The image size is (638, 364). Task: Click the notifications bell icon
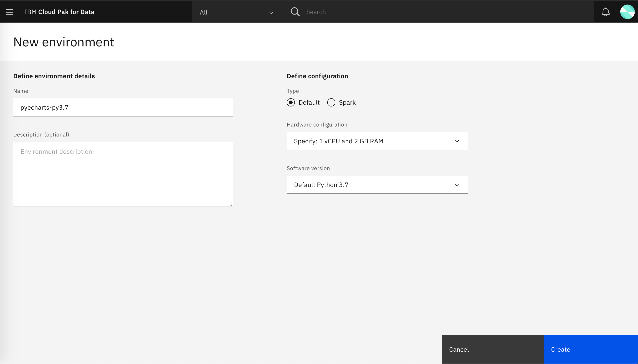(x=605, y=12)
